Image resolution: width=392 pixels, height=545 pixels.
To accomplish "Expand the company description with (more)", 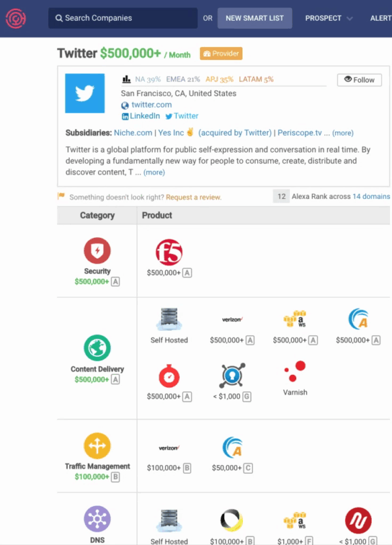I will point(154,172).
